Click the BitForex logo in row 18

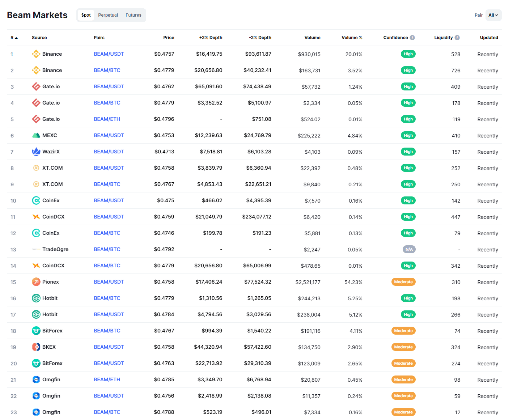tap(36, 331)
